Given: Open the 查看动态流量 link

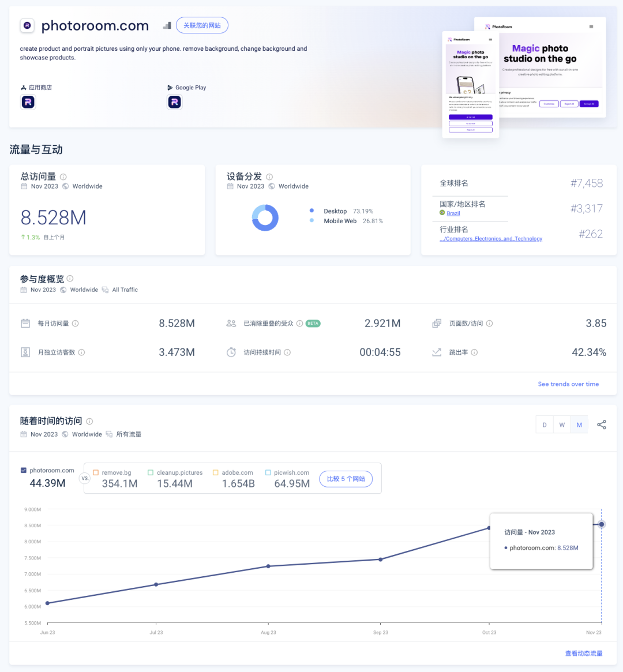Looking at the screenshot, I should (584, 653).
